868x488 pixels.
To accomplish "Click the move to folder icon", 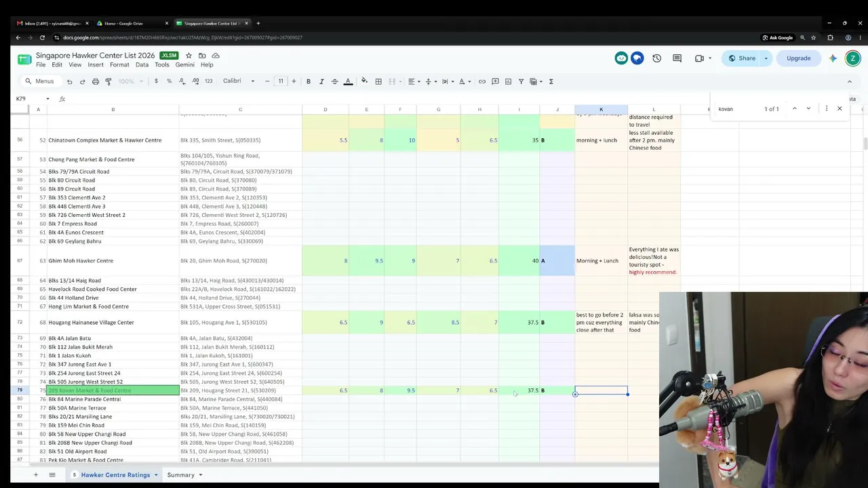I will (x=202, y=56).
